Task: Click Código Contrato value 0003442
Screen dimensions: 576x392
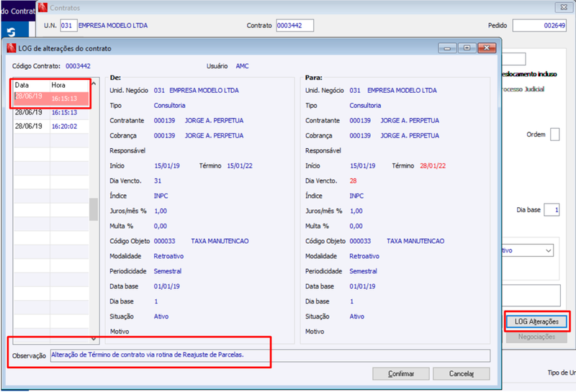Action: point(78,66)
